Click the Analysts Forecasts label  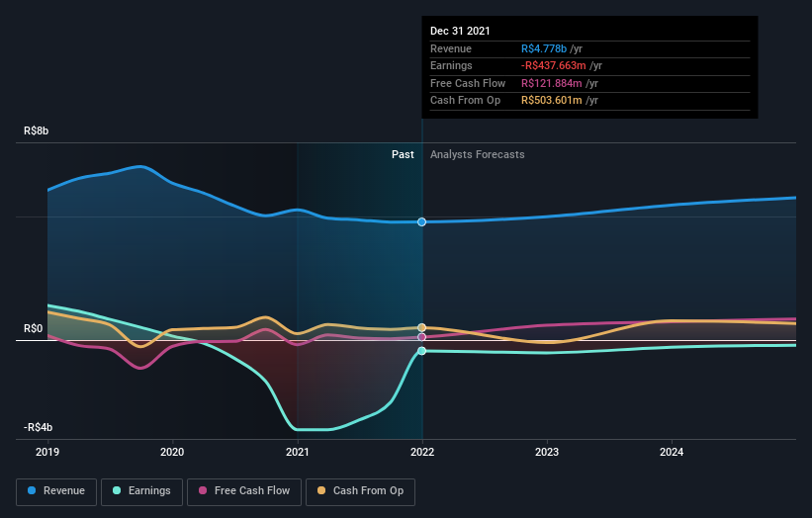478,154
